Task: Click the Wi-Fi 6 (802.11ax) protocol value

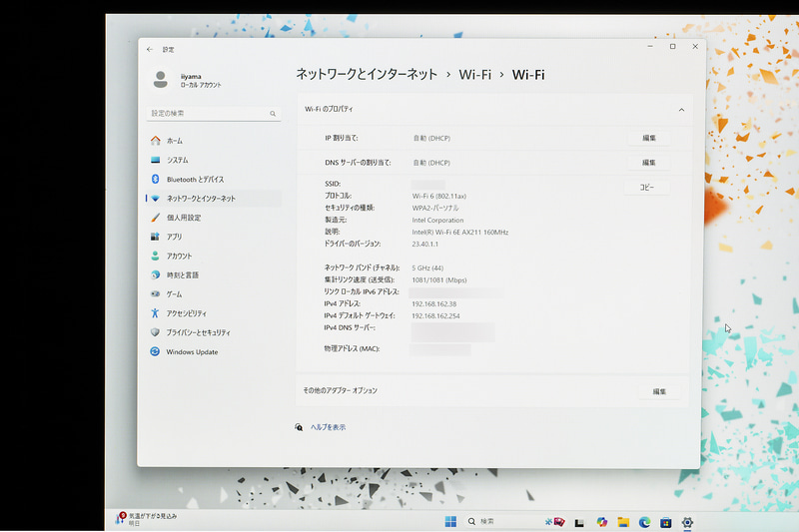Action: pos(439,196)
